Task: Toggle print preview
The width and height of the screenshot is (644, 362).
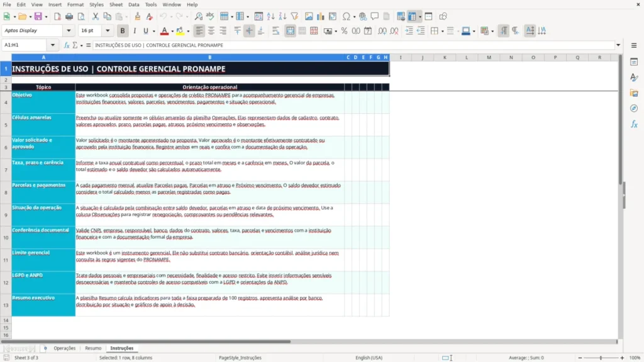Action: 81,16
